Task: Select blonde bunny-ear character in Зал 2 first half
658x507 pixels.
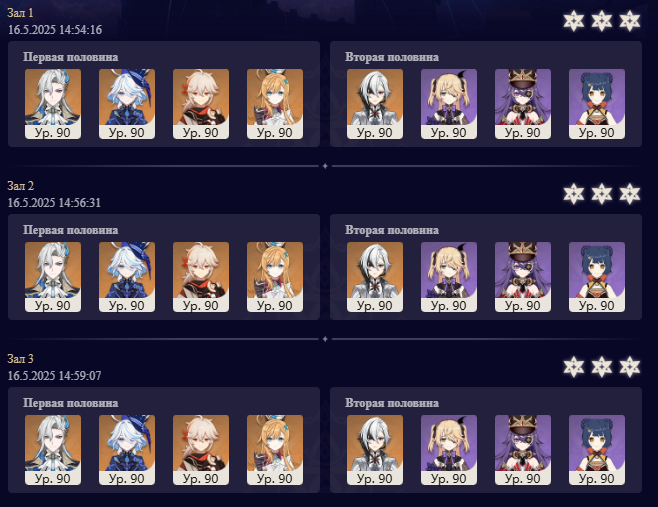Action: tap(275, 277)
